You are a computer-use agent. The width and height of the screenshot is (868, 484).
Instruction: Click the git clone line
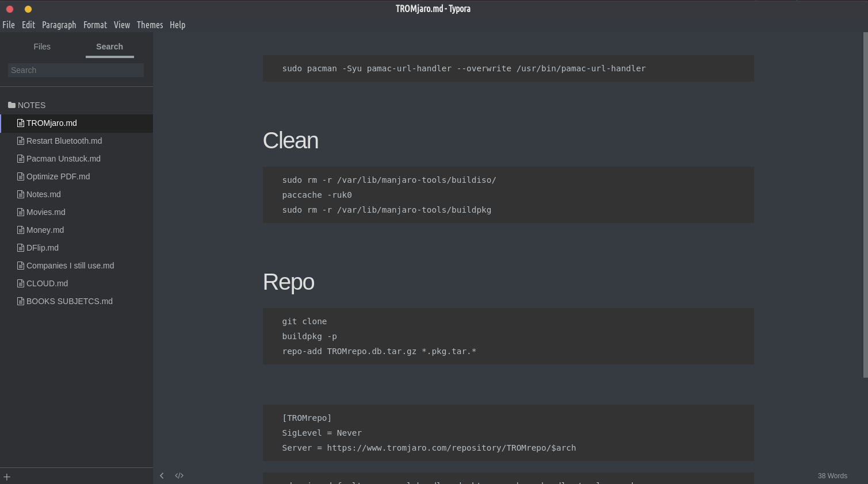(x=304, y=321)
